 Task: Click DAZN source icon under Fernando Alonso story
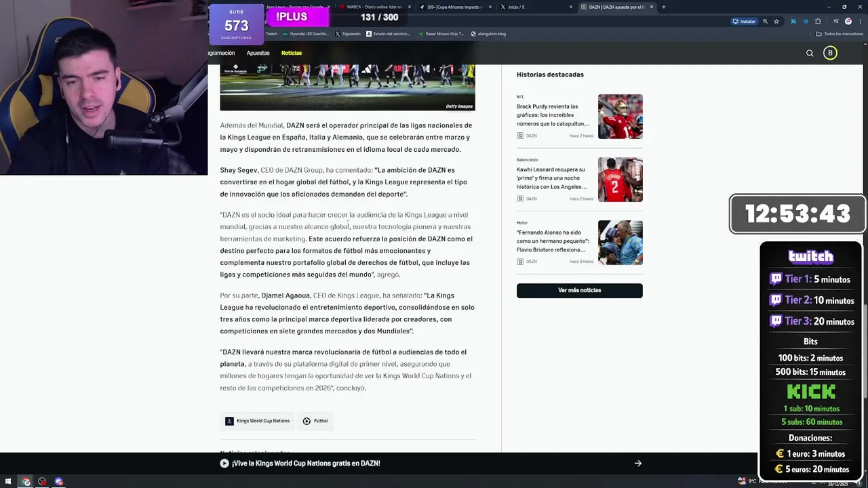[520, 262]
